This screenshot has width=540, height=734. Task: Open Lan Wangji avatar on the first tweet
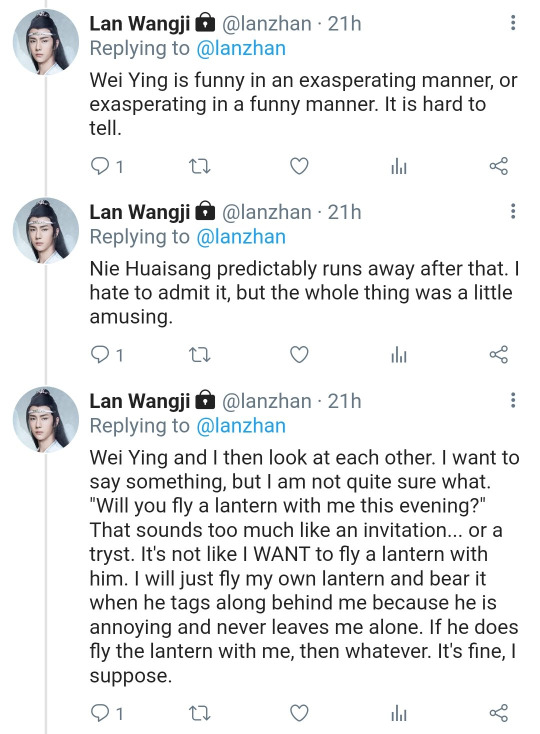[46, 42]
